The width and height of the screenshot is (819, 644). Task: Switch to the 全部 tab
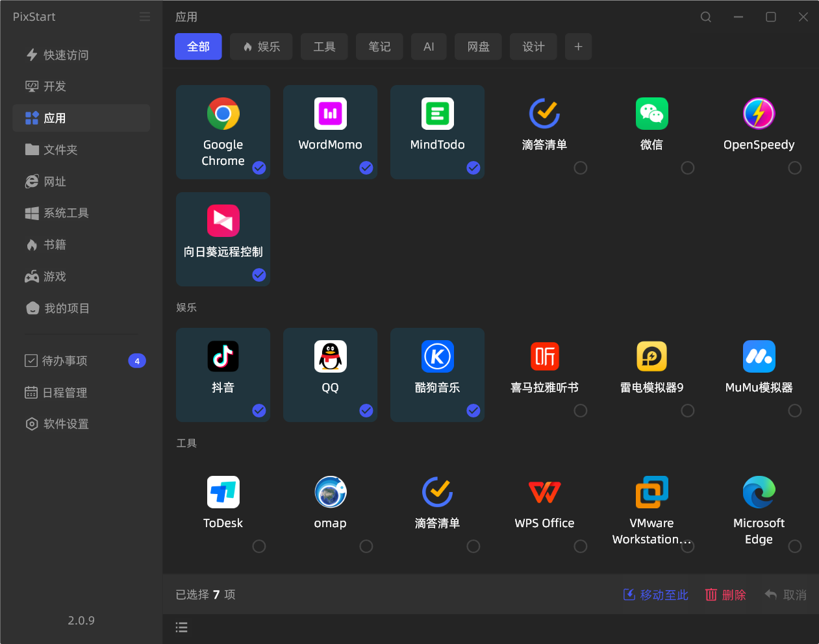coord(198,47)
